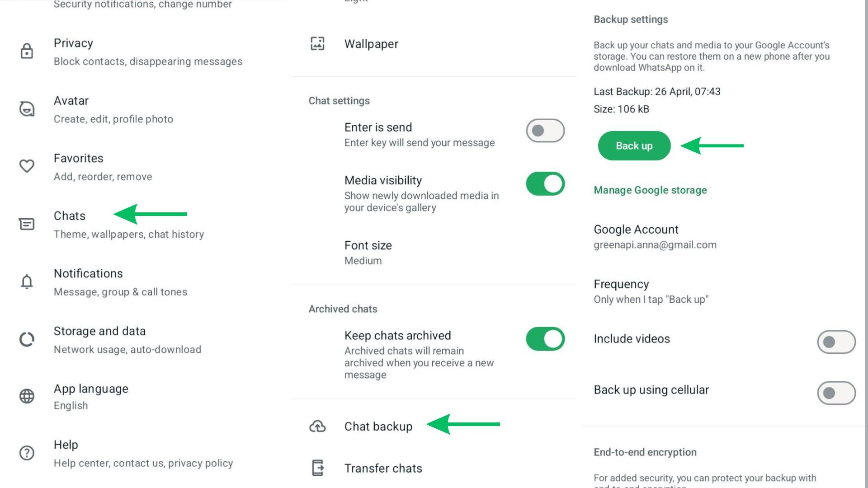The image size is (868, 488).
Task: Click the Notifications bell icon
Action: pos(27,282)
